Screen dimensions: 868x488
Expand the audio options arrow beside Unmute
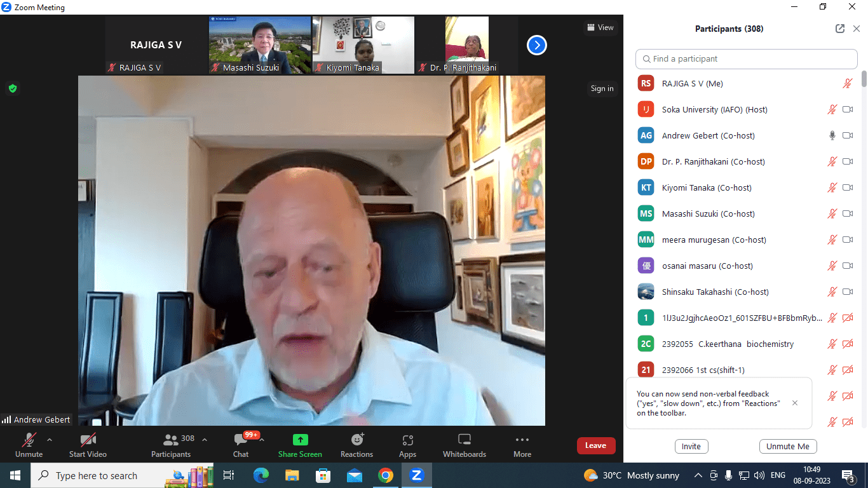[50, 439]
